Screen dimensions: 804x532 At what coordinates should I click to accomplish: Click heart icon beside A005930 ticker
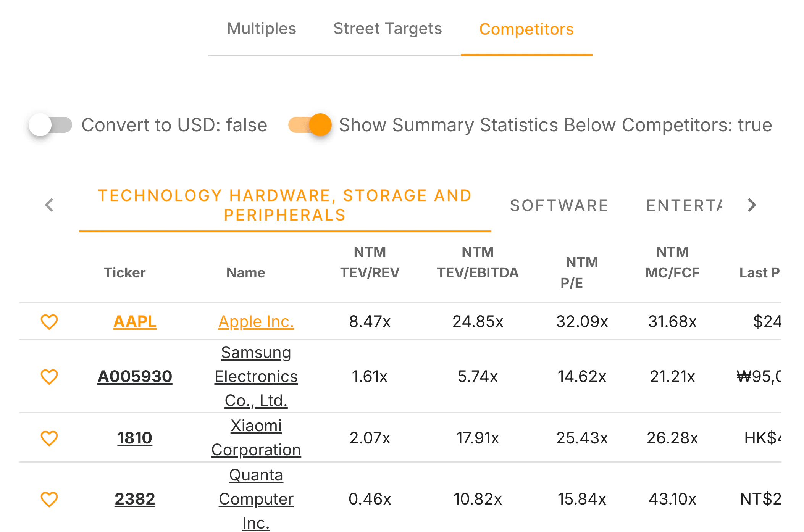[49, 377]
